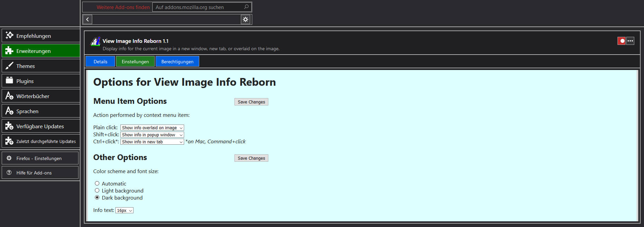Switch to the Details tab

(x=100, y=61)
